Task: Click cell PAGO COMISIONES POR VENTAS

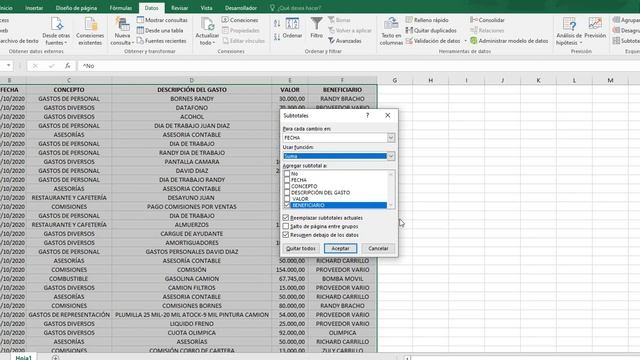Action: [192, 207]
